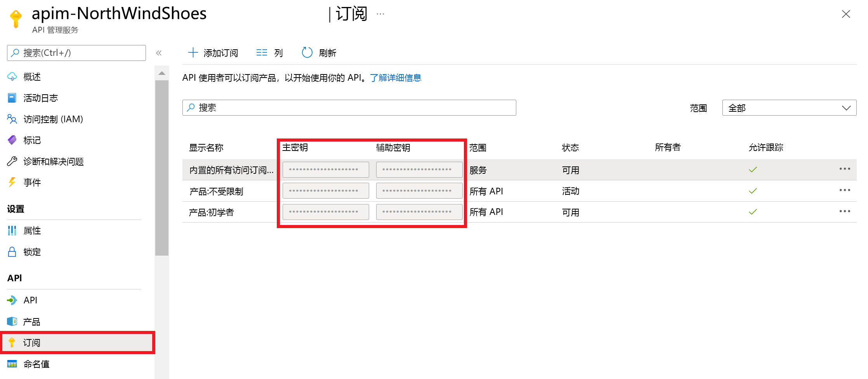Open the 概述 overview page
This screenshot has height=379, width=868.
click(x=31, y=76)
